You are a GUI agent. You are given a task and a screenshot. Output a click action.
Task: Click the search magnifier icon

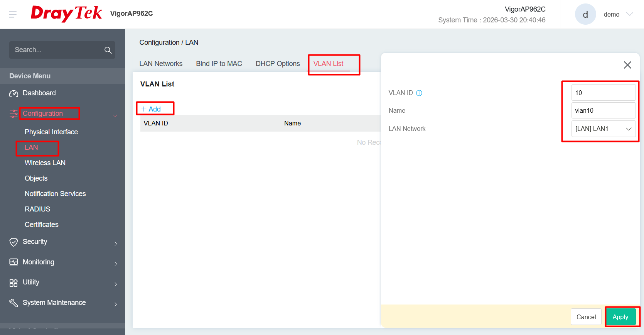(108, 50)
